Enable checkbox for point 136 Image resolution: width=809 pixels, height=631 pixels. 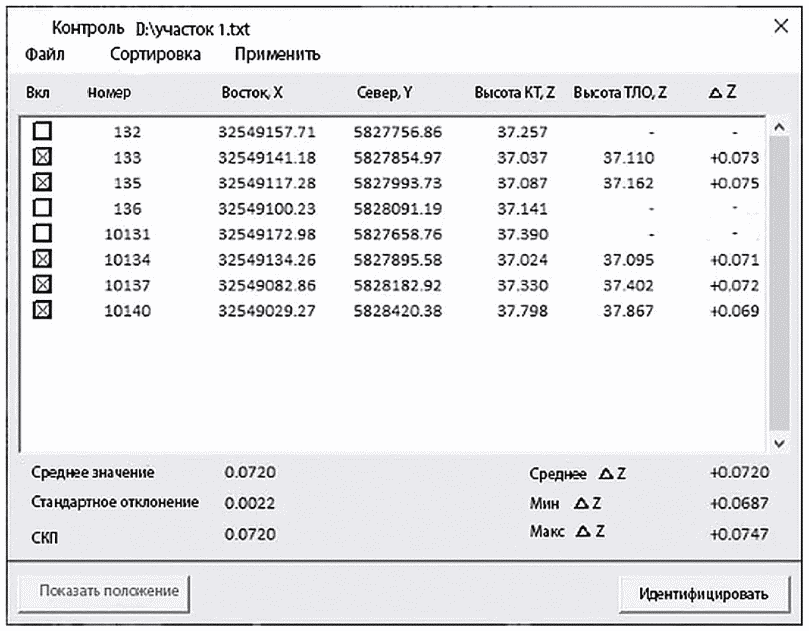tap(42, 208)
